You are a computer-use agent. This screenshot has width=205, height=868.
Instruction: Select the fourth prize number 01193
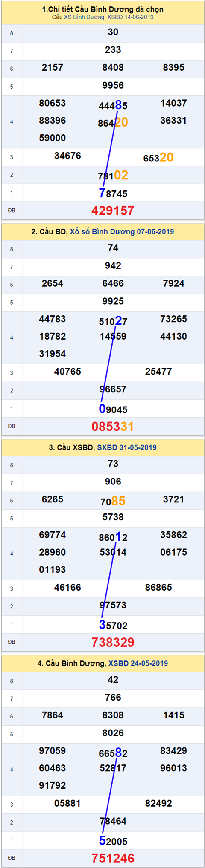pos(53,570)
